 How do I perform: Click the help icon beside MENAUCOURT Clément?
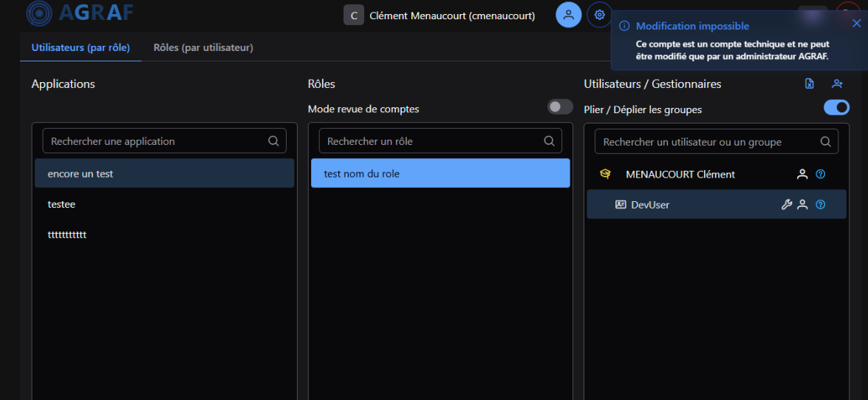click(820, 174)
